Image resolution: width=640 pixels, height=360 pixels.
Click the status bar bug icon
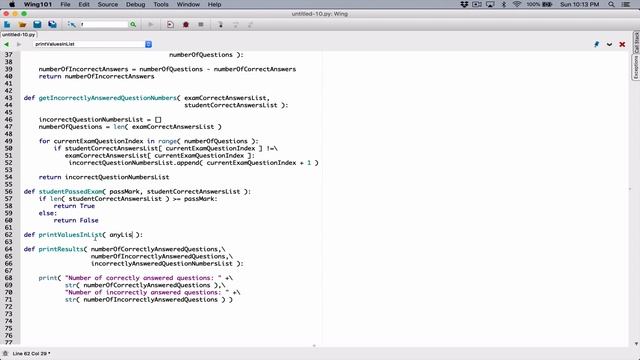point(5,353)
